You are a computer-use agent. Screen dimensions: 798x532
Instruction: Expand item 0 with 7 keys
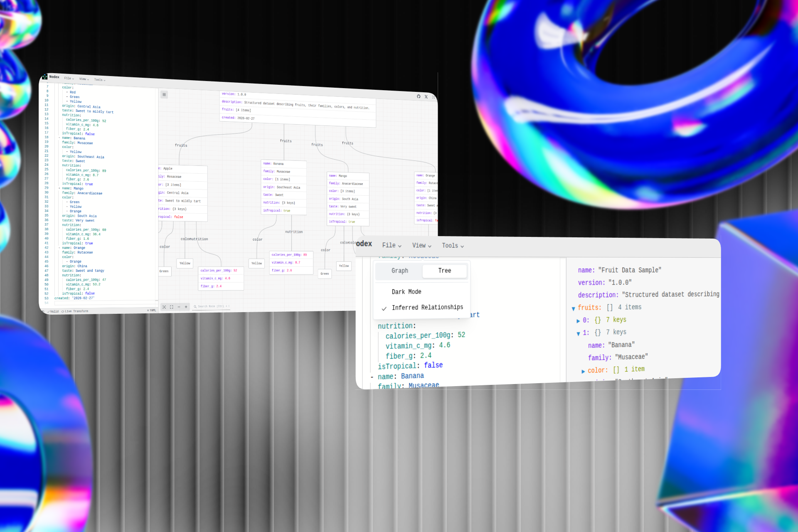(x=578, y=321)
